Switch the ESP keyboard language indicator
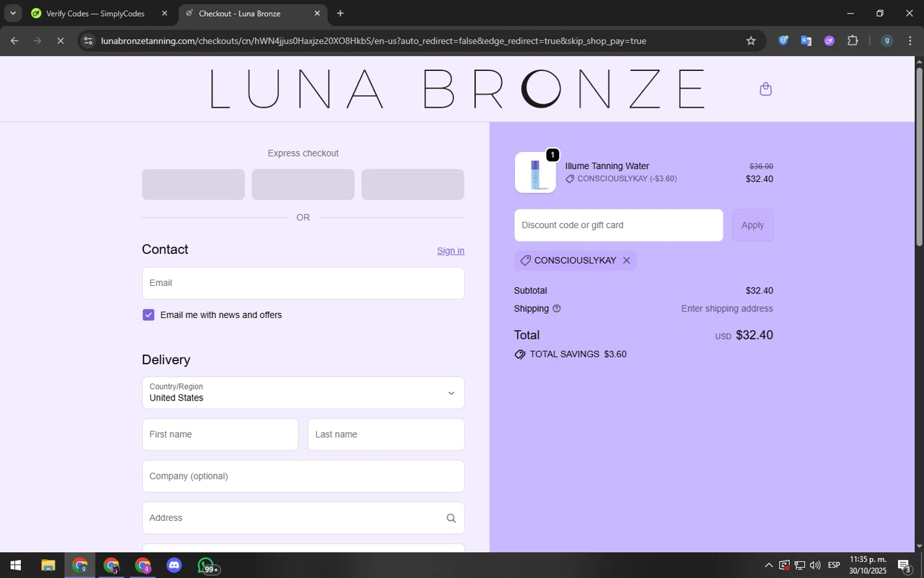The image size is (924, 578). pos(834,565)
